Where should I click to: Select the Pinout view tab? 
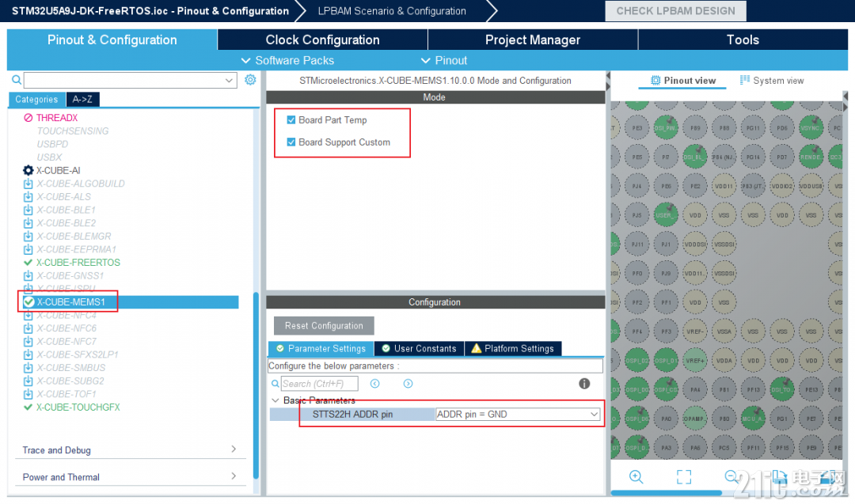click(682, 81)
